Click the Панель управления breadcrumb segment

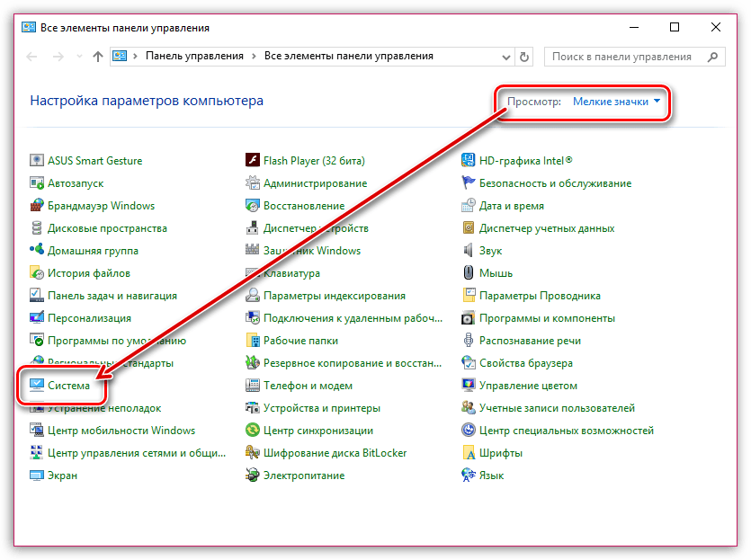[195, 56]
